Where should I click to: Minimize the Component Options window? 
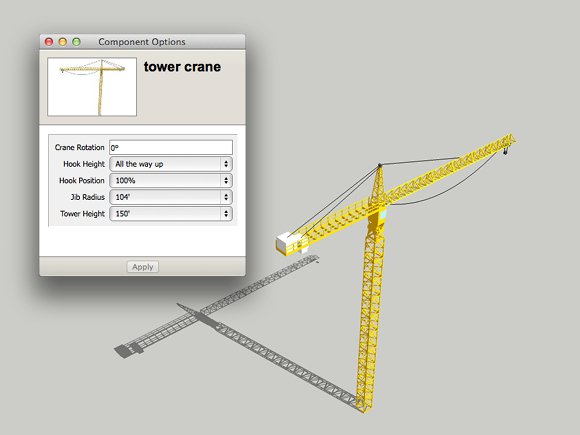[63, 42]
